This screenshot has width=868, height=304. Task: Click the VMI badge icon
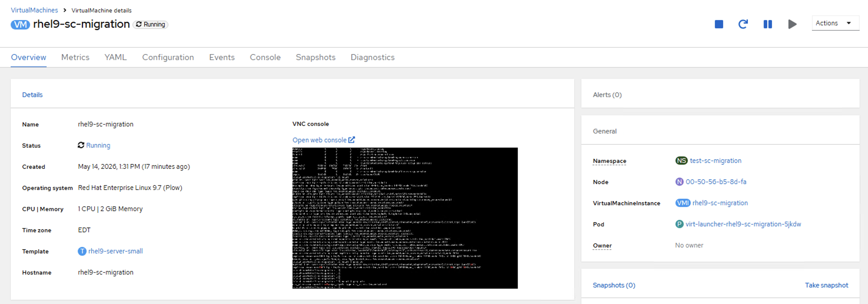(x=683, y=203)
